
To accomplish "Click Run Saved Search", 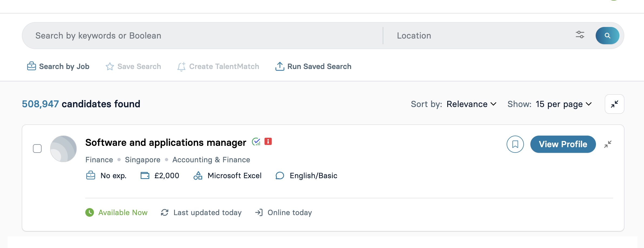I will (x=313, y=66).
